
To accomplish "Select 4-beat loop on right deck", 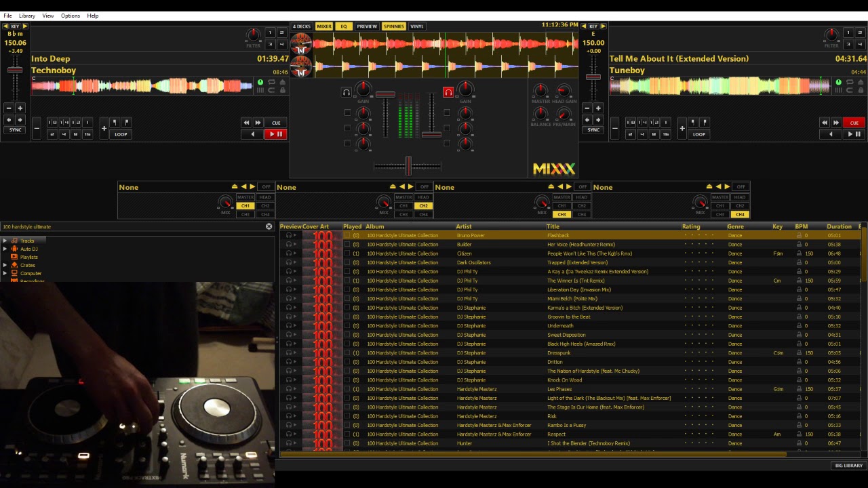I will (x=642, y=134).
